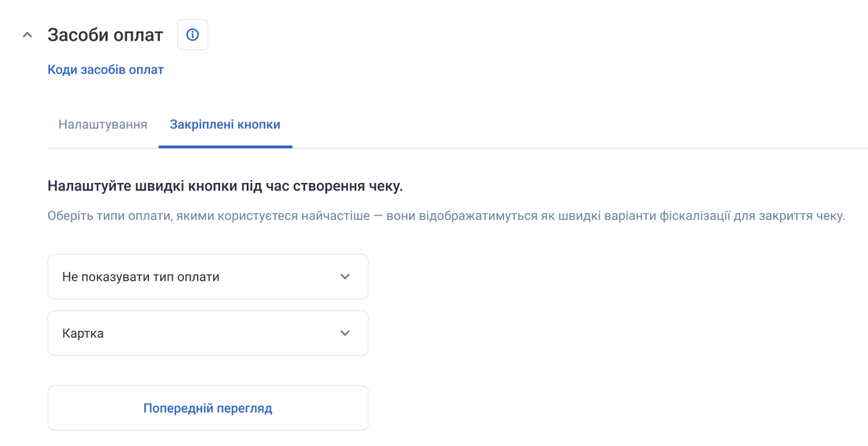The height and width of the screenshot is (446, 868).
Task: Click the preview button below the selectors
Action: click(x=207, y=408)
